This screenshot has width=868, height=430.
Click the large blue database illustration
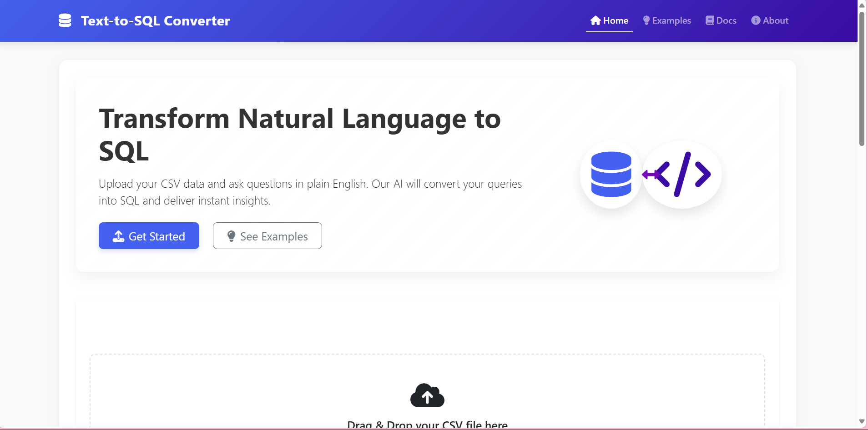coord(611,175)
